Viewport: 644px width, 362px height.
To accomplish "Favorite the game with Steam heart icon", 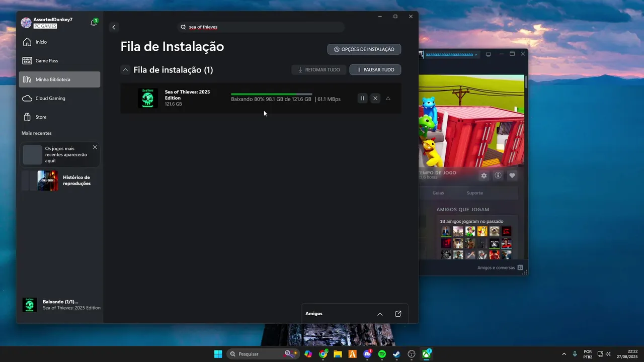I will (x=512, y=175).
